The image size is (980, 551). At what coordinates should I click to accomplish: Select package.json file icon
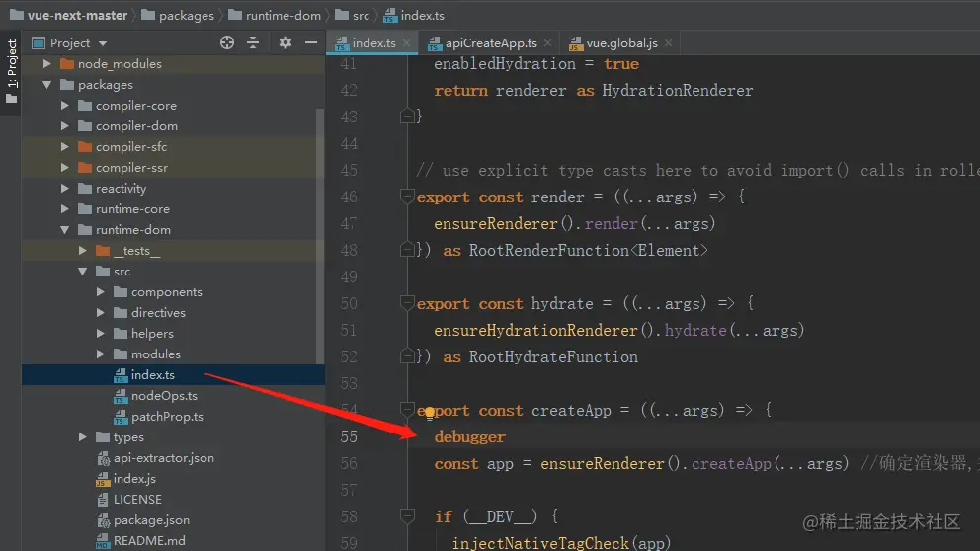(x=103, y=520)
